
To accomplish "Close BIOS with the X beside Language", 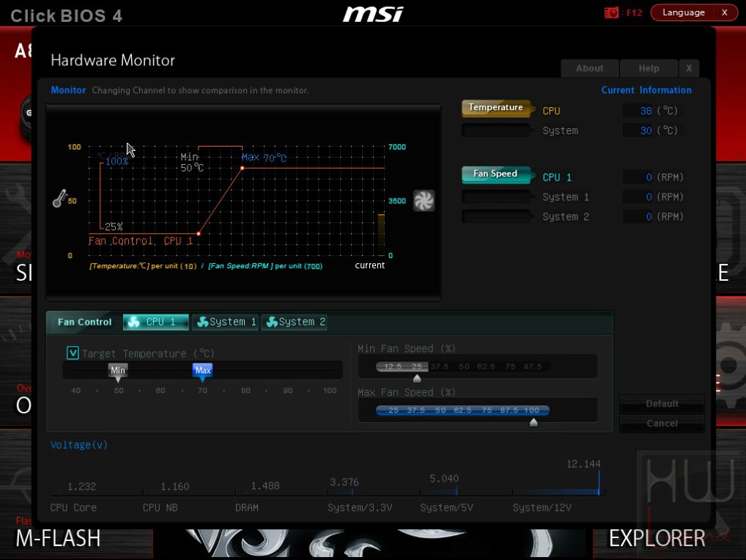I will coord(724,12).
